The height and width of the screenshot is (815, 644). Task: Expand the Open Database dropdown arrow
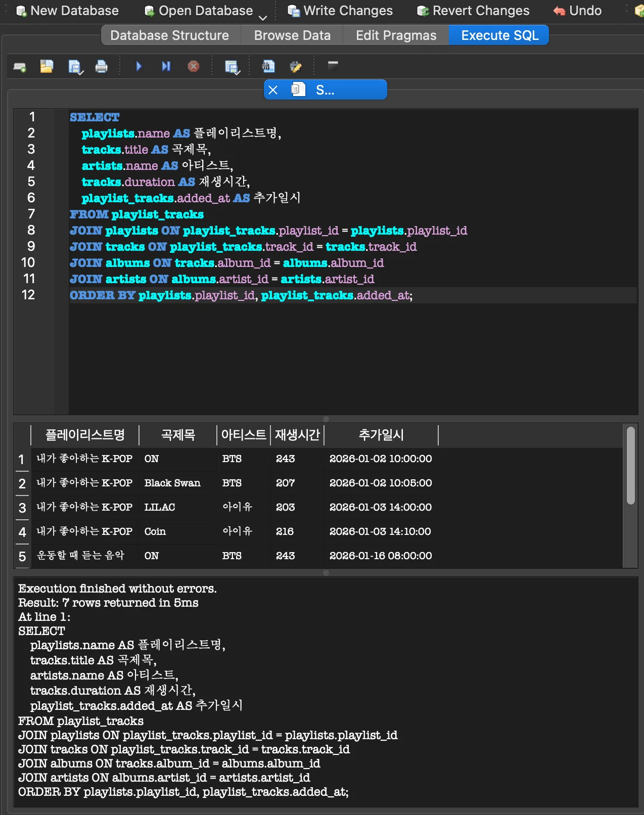[263, 18]
